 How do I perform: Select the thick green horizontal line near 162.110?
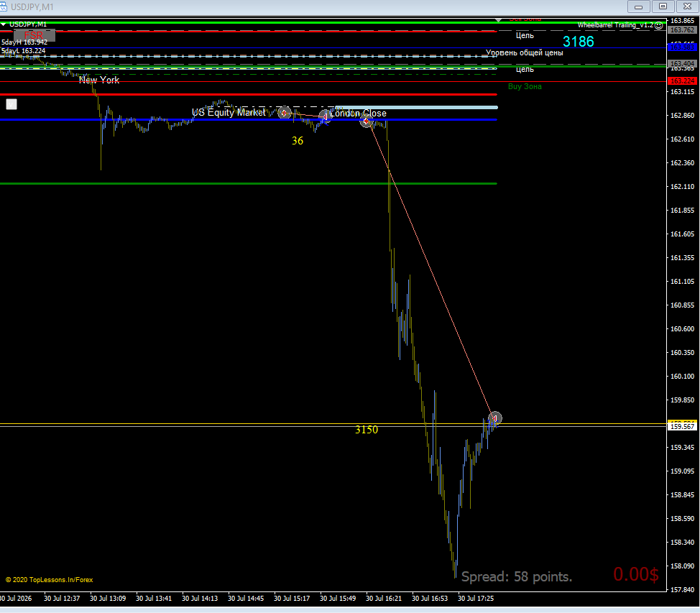(248, 183)
